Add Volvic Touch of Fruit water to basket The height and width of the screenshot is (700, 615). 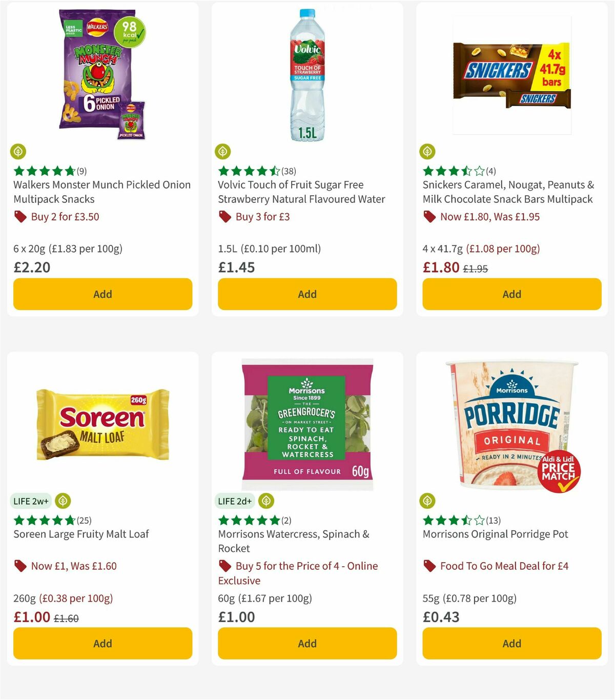307,294
